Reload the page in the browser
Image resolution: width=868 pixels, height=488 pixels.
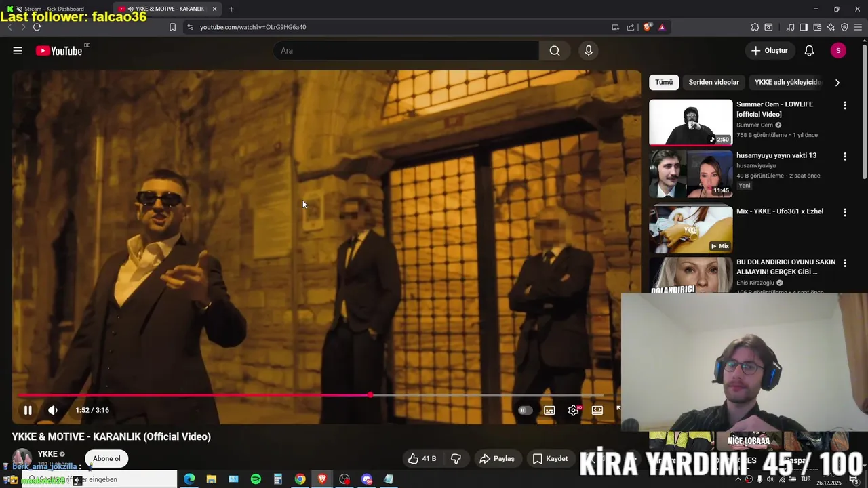37,27
